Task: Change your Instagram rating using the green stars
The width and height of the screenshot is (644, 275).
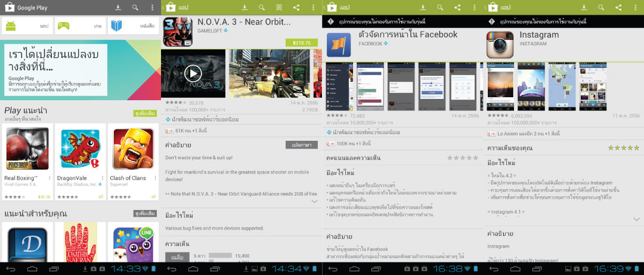Action: click(x=624, y=147)
